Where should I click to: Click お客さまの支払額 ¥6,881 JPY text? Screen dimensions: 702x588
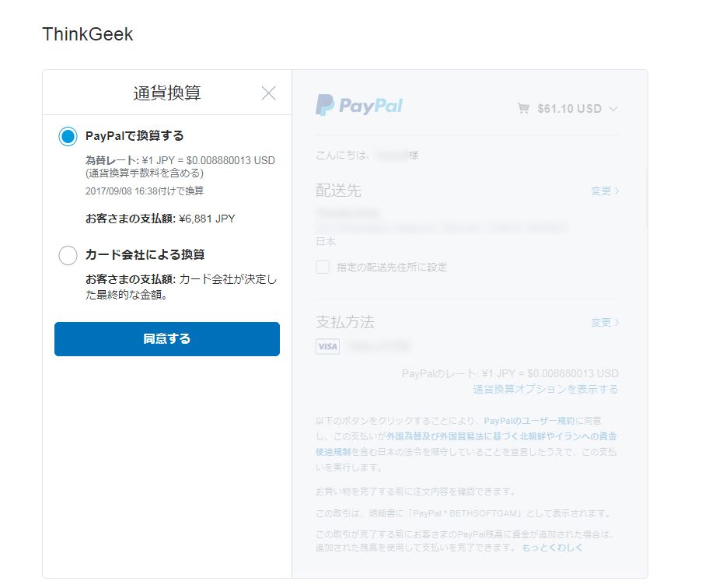(x=160, y=219)
